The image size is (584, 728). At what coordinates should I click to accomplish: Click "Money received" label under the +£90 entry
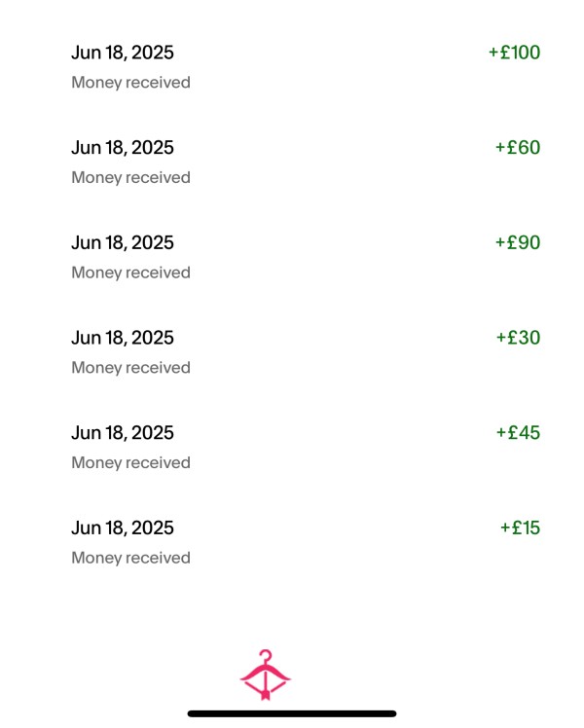point(130,273)
